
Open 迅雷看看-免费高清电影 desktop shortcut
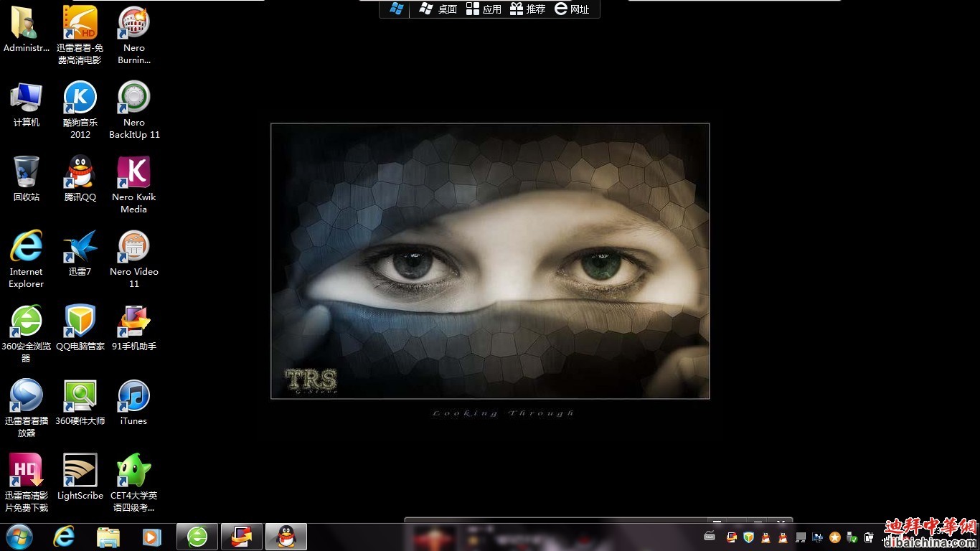click(80, 34)
